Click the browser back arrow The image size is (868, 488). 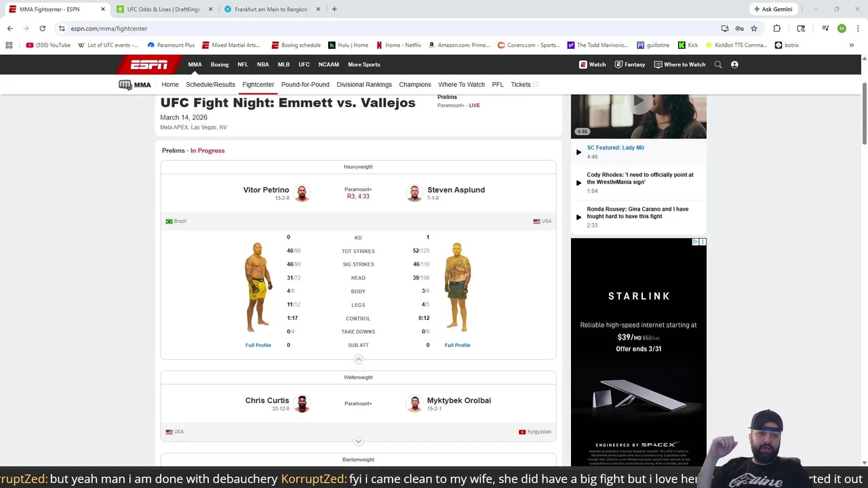click(x=9, y=28)
